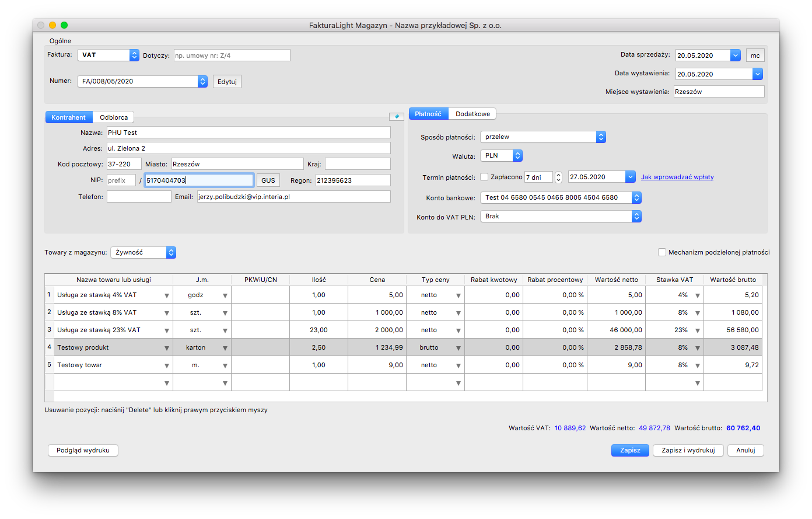Click the NIP prefix field
Image resolution: width=812 pixels, height=519 pixels.
click(x=121, y=180)
